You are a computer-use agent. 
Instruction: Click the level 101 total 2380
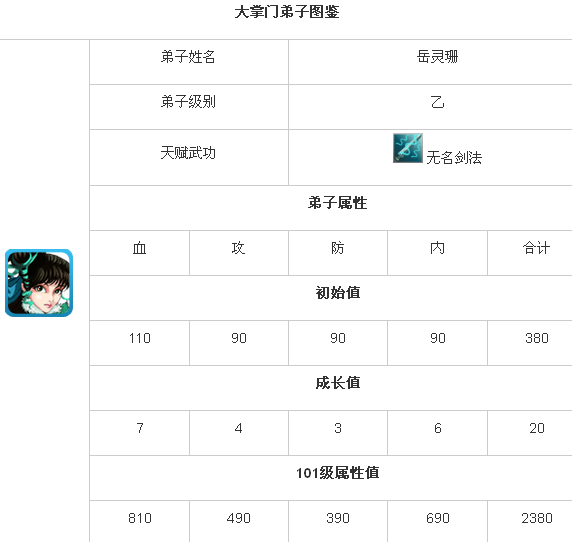point(537,518)
